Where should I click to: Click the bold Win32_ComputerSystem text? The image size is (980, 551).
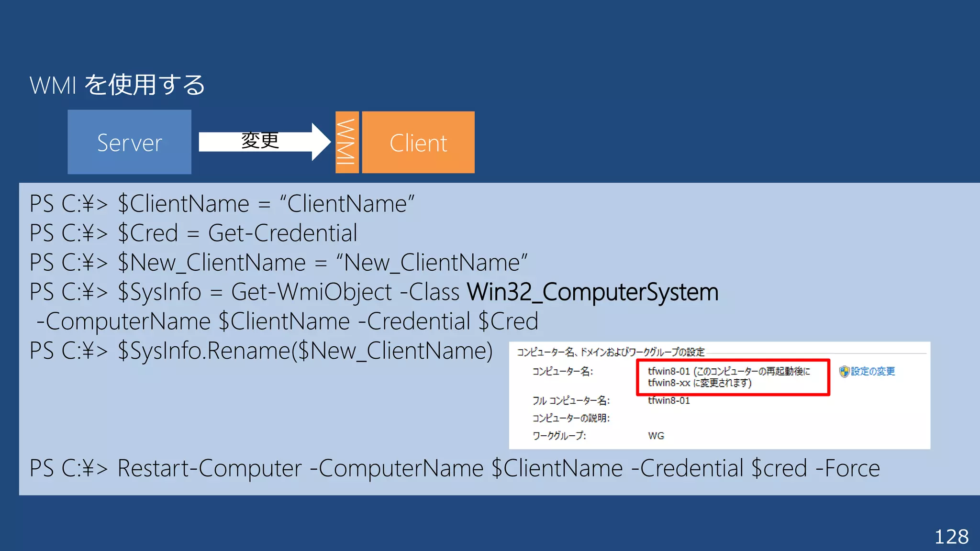(x=592, y=292)
